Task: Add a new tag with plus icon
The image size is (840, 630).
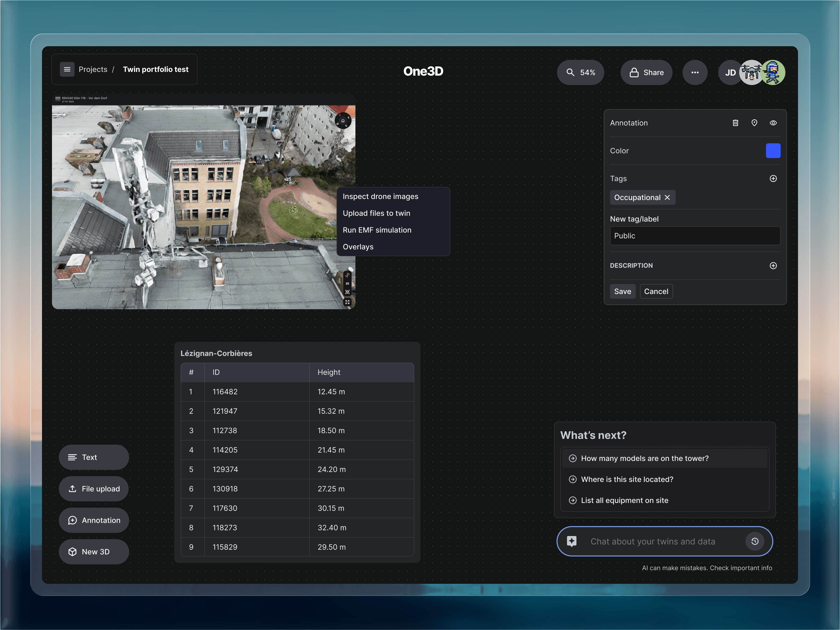Action: pos(773,178)
